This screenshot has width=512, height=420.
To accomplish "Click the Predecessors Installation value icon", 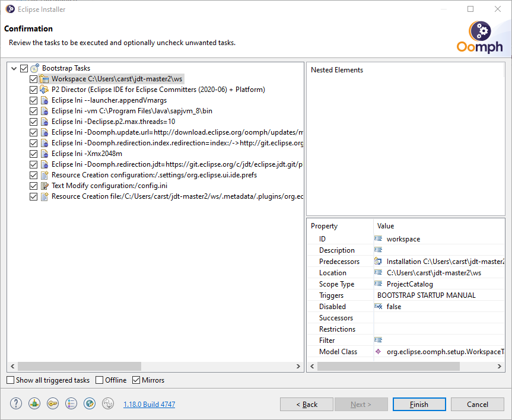I will point(378,261).
